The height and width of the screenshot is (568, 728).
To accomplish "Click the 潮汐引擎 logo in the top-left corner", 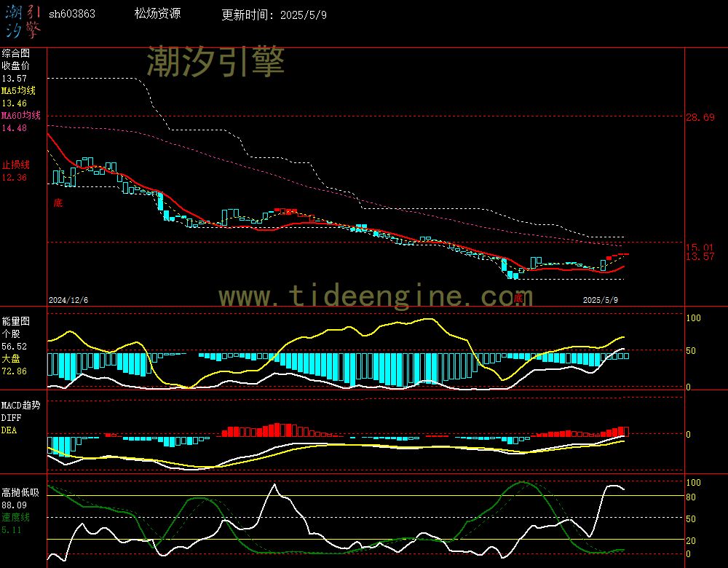I will [23, 21].
